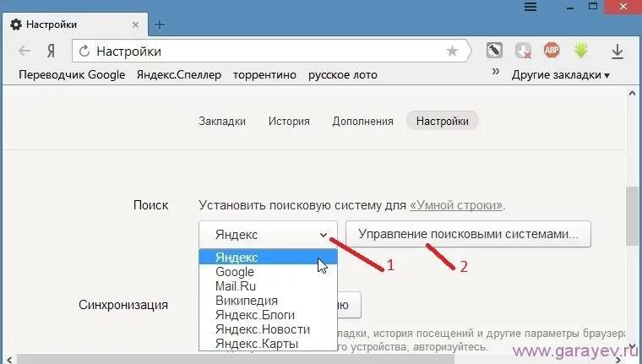Switch to the История section
This screenshot has width=642, height=364.
pos(289,122)
